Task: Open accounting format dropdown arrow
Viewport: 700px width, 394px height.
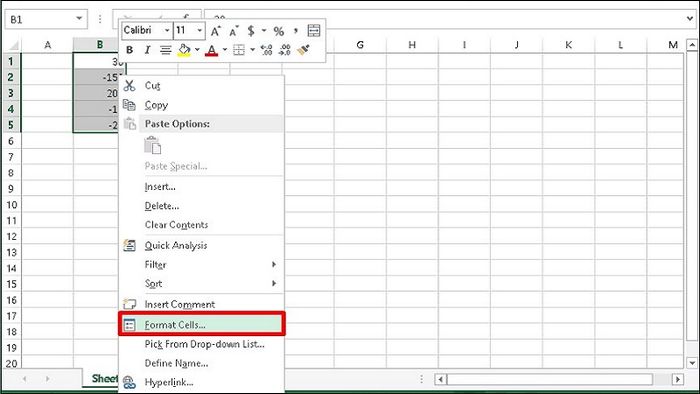Action: (x=264, y=31)
